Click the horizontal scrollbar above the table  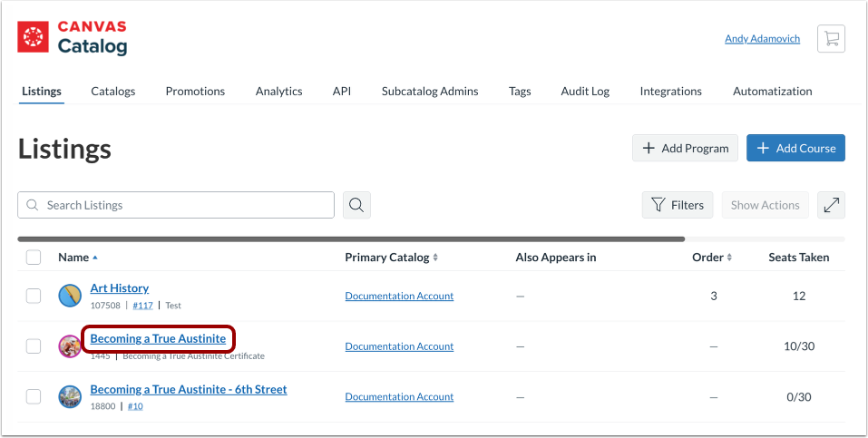[351, 239]
